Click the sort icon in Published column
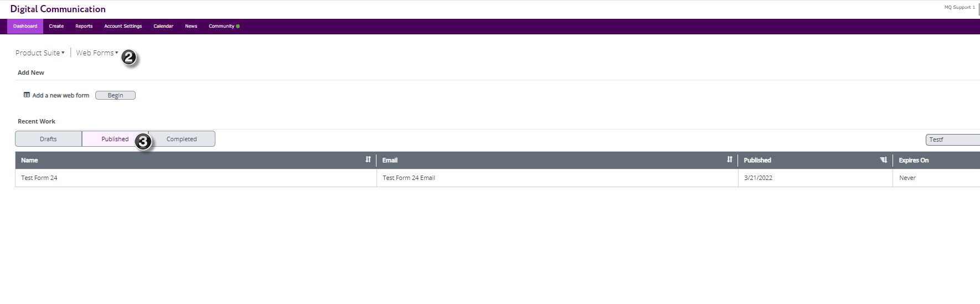This screenshot has width=980, height=304. point(884,160)
